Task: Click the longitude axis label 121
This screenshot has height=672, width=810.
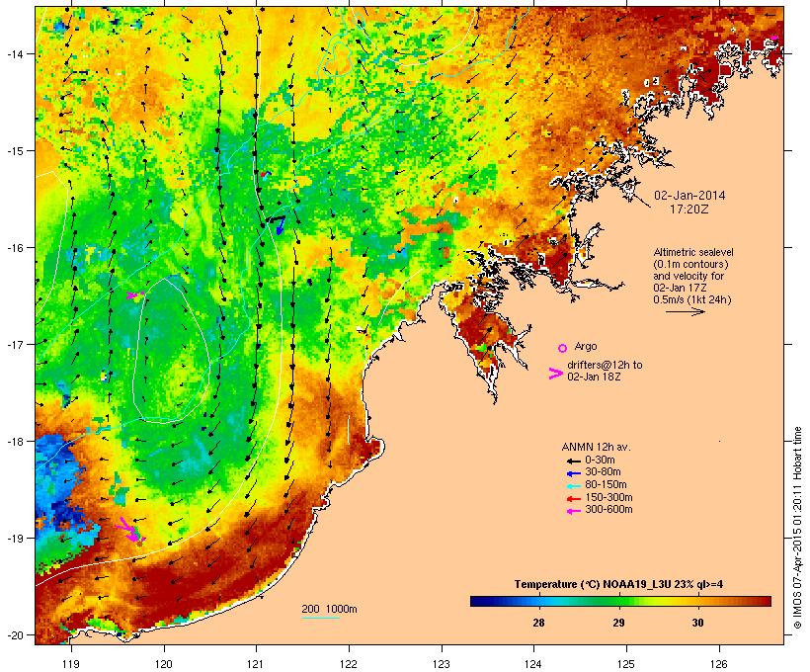Action: tap(256, 664)
